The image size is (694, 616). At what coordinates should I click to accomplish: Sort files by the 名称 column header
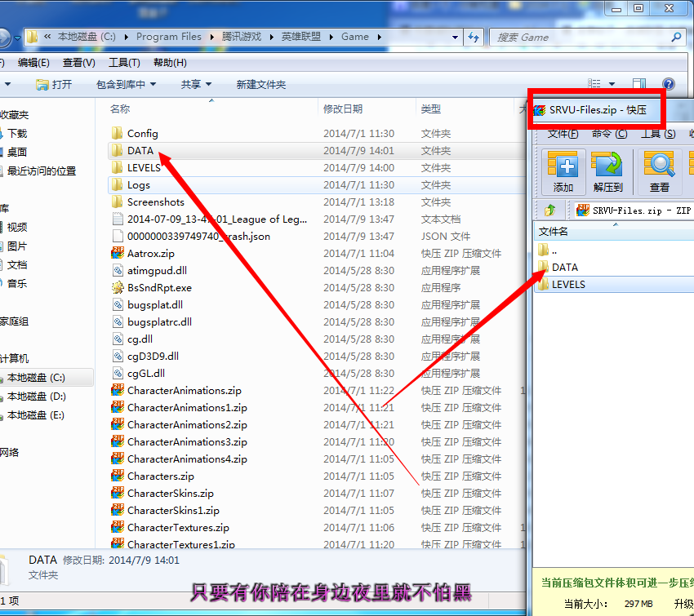[x=120, y=109]
